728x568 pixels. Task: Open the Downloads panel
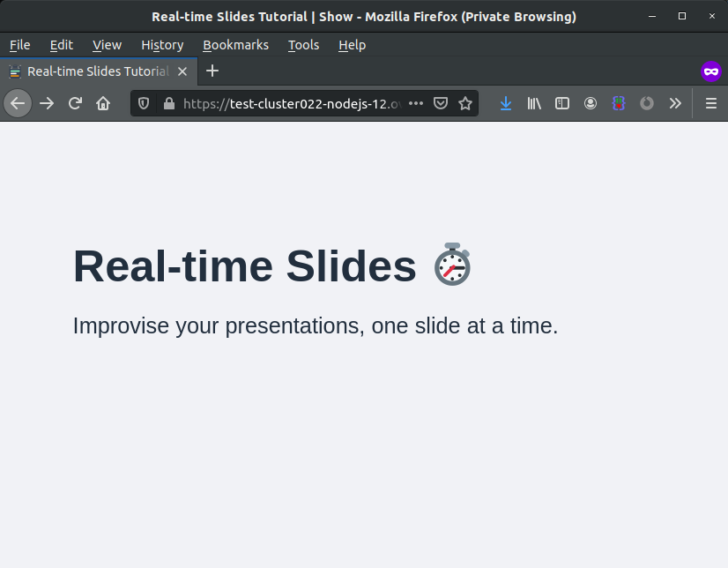[x=505, y=103]
